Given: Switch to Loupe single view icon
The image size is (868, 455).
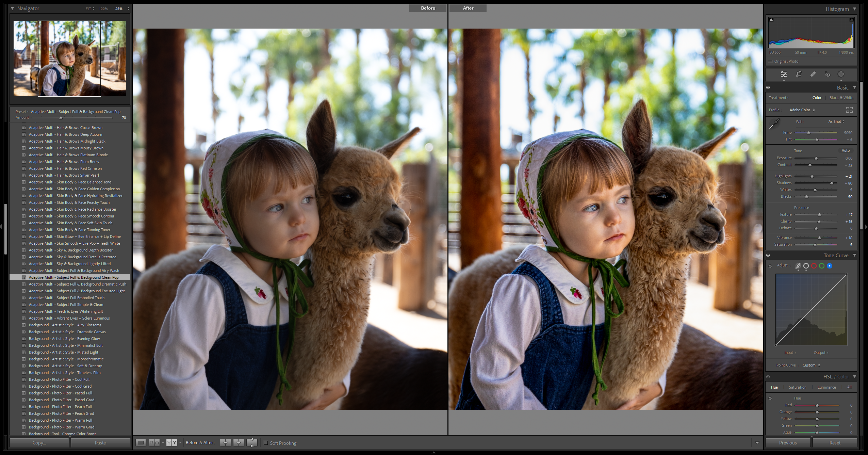Looking at the screenshot, I should 141,442.
